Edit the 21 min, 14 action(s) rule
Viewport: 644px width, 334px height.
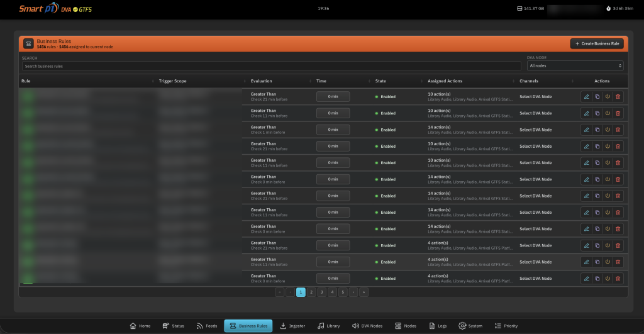(x=587, y=196)
